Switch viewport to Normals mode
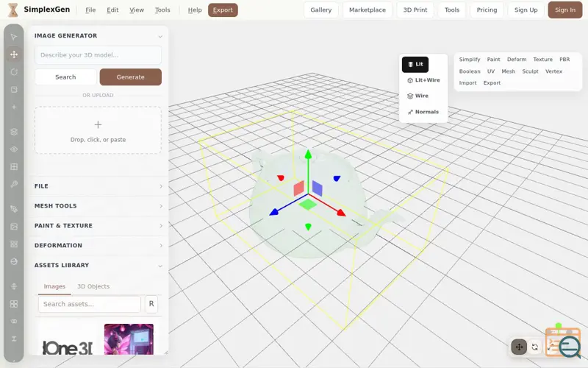This screenshot has width=588, height=368. (423, 112)
